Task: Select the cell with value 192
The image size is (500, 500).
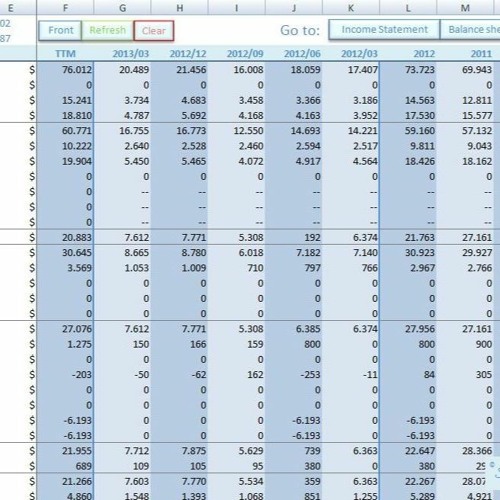Action: (294, 237)
